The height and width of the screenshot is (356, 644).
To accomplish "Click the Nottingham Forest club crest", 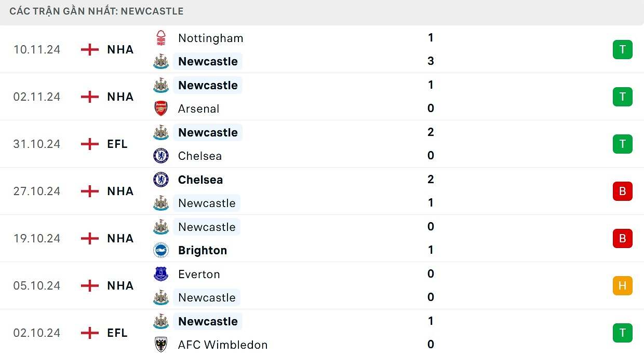I will tap(161, 38).
